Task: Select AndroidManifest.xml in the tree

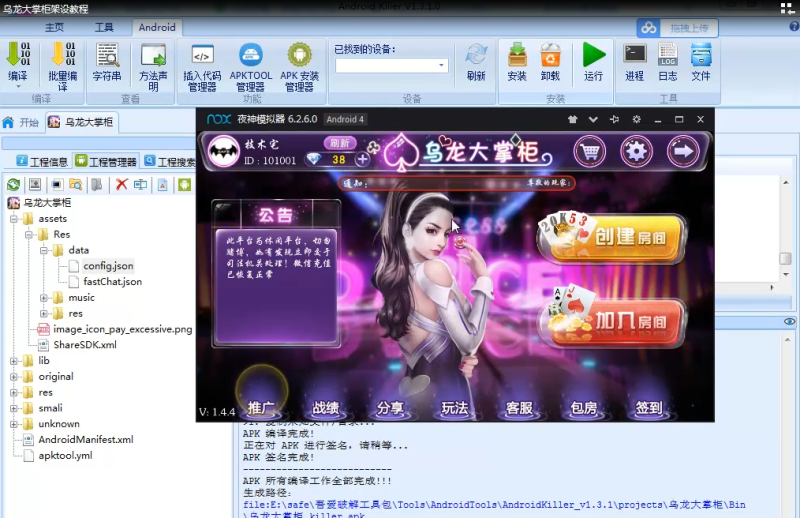Action: [x=86, y=439]
